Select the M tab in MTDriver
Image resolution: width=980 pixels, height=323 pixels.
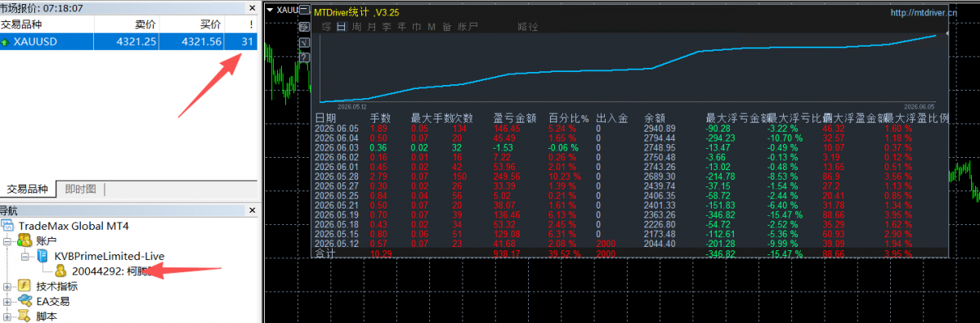[x=432, y=27]
